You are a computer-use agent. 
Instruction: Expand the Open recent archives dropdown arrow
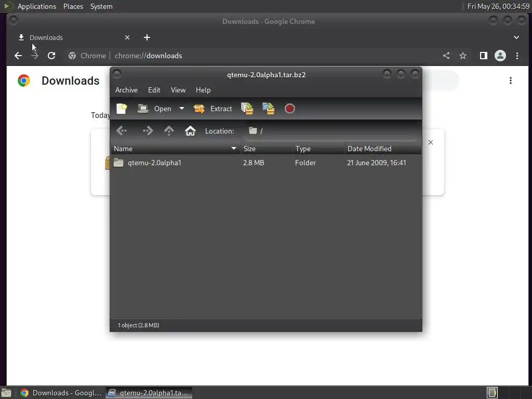[x=182, y=109]
